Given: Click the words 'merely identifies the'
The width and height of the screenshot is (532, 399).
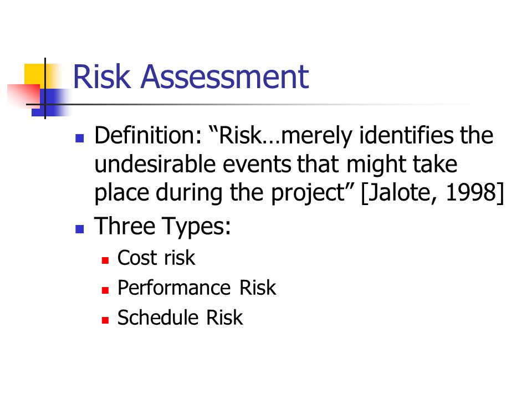Looking at the screenshot, I should tap(387, 135).
